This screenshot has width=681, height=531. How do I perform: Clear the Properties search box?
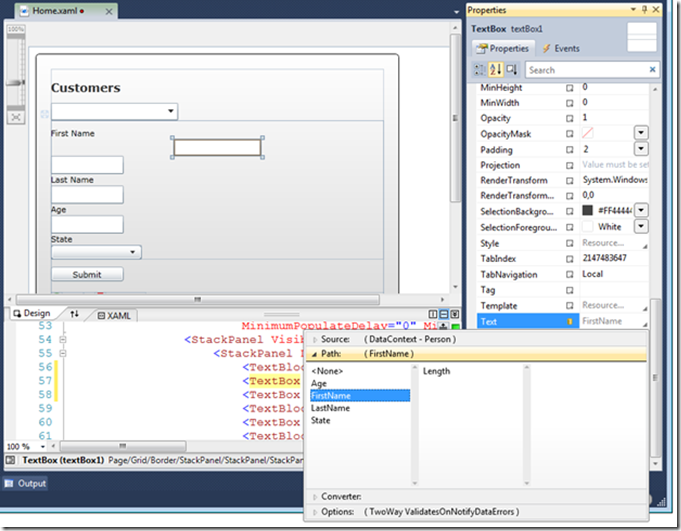point(652,69)
